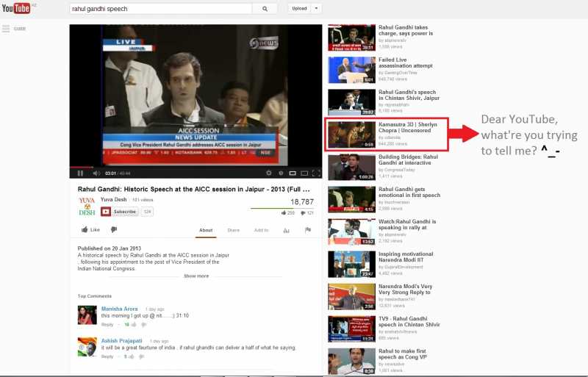Open Ashish Prajapati's avatar
The image size is (588, 377).
coord(87,347)
